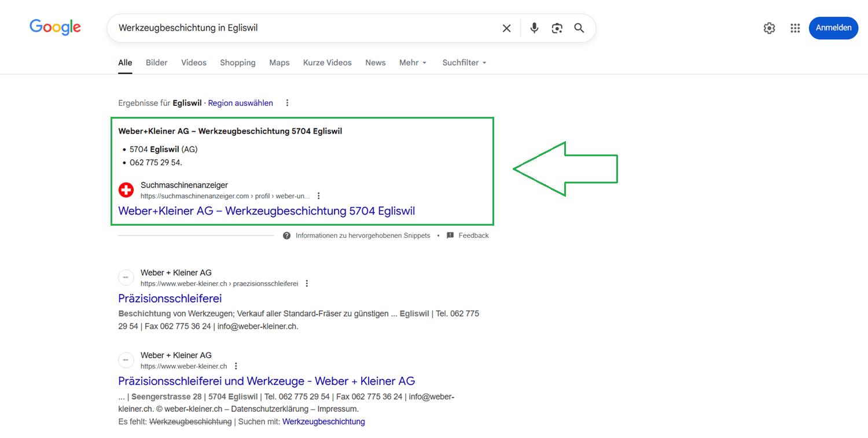Click the magnifier search icon
868x438 pixels.
[x=579, y=28]
